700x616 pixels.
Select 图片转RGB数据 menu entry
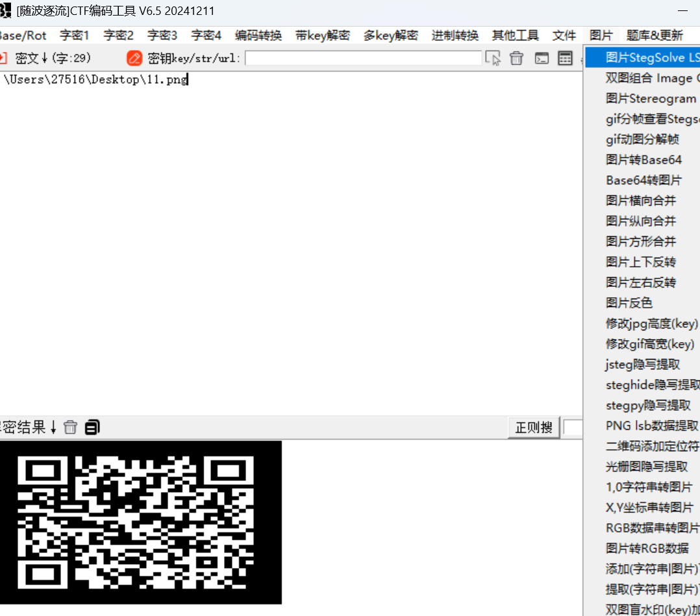coord(642,548)
